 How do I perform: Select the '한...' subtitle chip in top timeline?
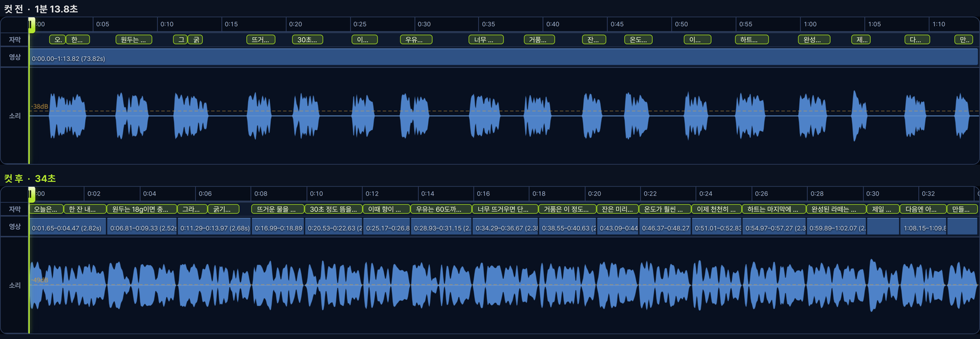(78, 39)
